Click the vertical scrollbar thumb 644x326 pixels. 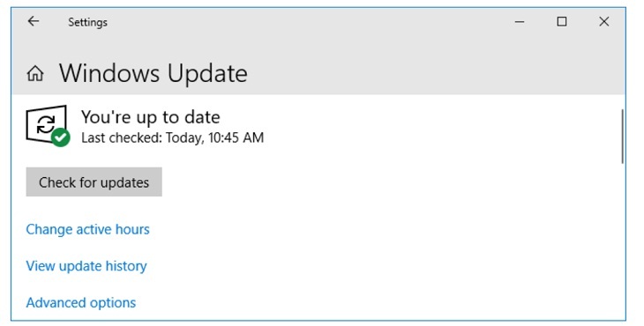[x=623, y=137]
